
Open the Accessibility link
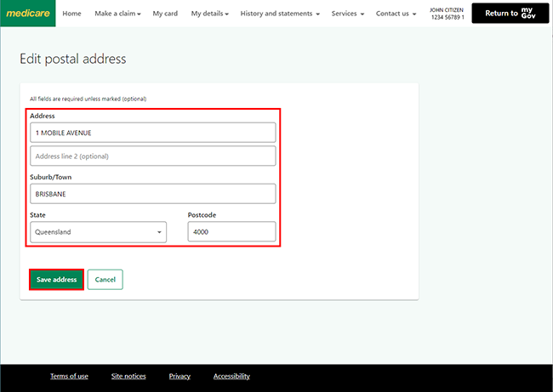pos(231,376)
